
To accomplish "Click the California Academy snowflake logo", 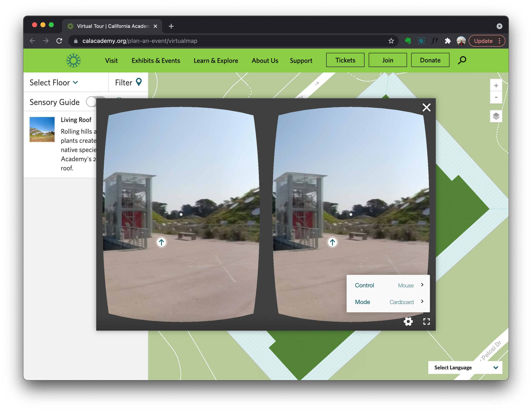I will 73,60.
